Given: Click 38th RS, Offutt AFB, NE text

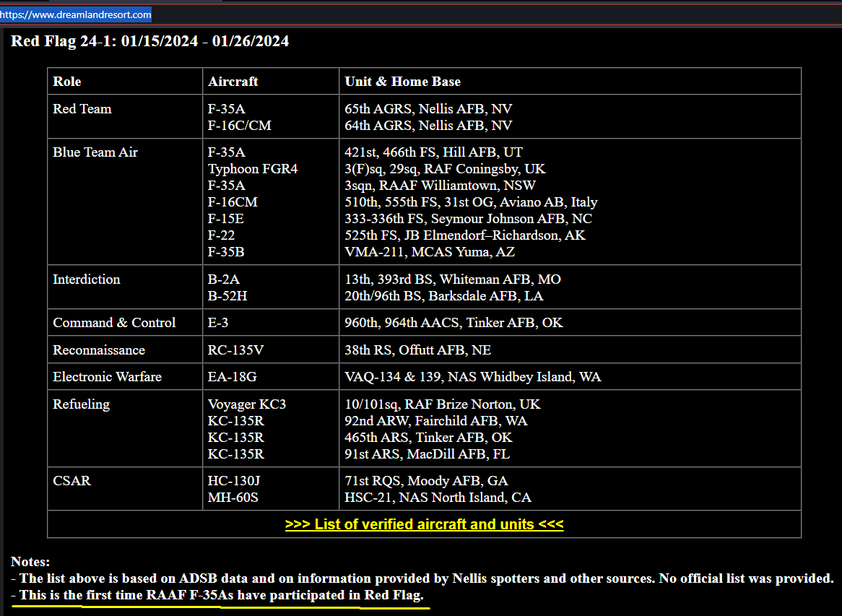Looking at the screenshot, I should coord(418,350).
